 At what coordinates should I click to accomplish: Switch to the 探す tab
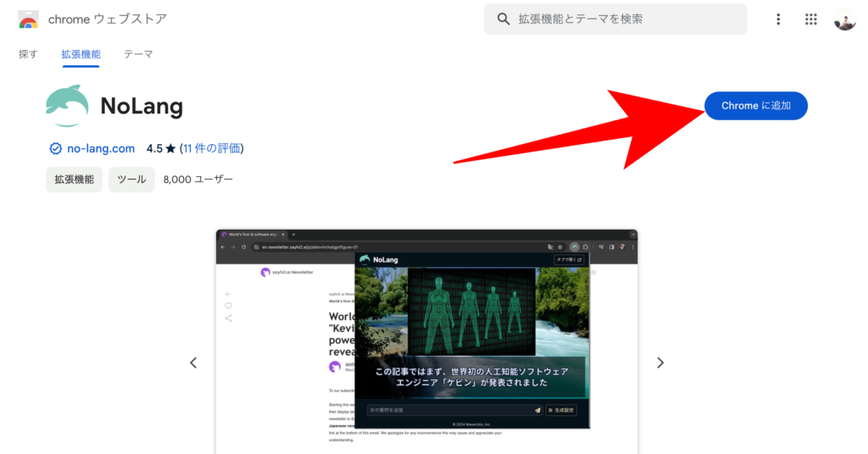[28, 54]
